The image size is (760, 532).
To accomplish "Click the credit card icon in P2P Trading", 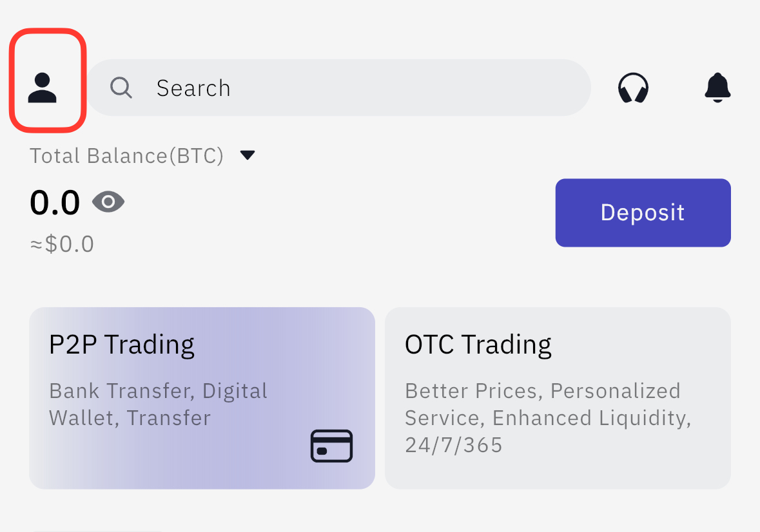I will click(x=331, y=446).
